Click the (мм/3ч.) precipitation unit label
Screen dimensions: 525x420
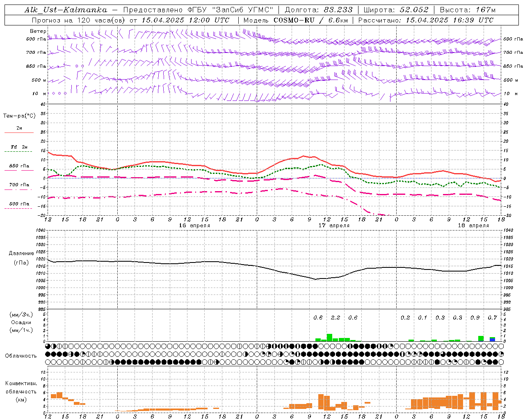click(21, 315)
